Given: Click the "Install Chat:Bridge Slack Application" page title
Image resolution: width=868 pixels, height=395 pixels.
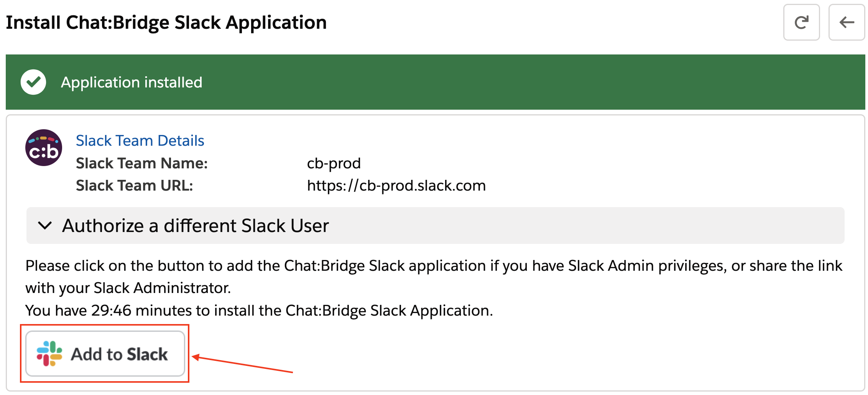Looking at the screenshot, I should pyautogui.click(x=166, y=23).
